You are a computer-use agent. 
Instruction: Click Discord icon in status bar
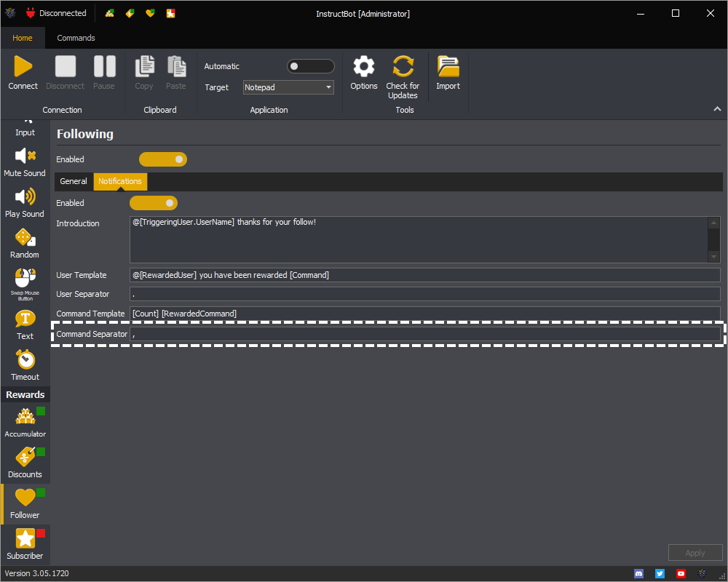pos(639,574)
